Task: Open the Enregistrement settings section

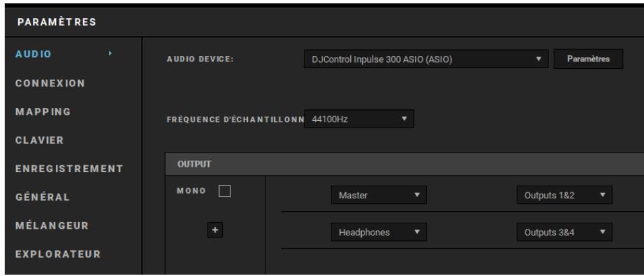Action: pyautogui.click(x=69, y=169)
